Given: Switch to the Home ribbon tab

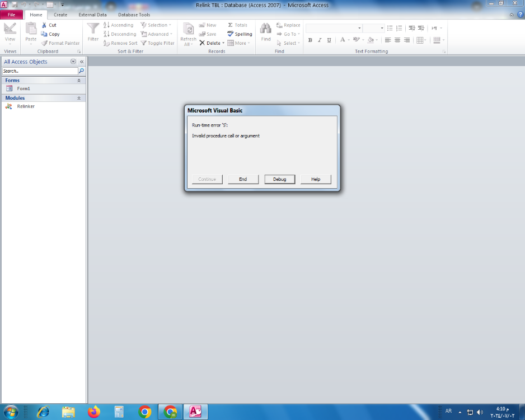Looking at the screenshot, I should click(36, 15).
